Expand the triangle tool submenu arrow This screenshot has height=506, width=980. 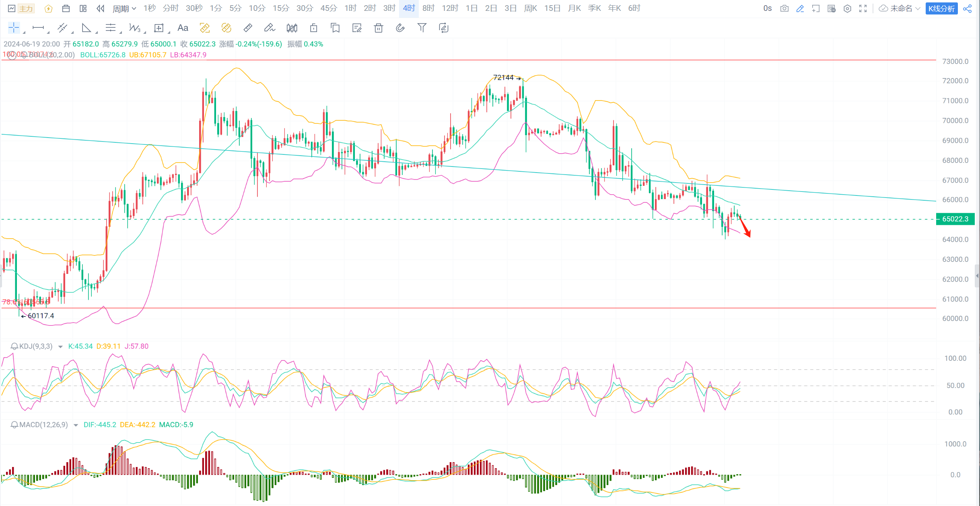pos(96,32)
